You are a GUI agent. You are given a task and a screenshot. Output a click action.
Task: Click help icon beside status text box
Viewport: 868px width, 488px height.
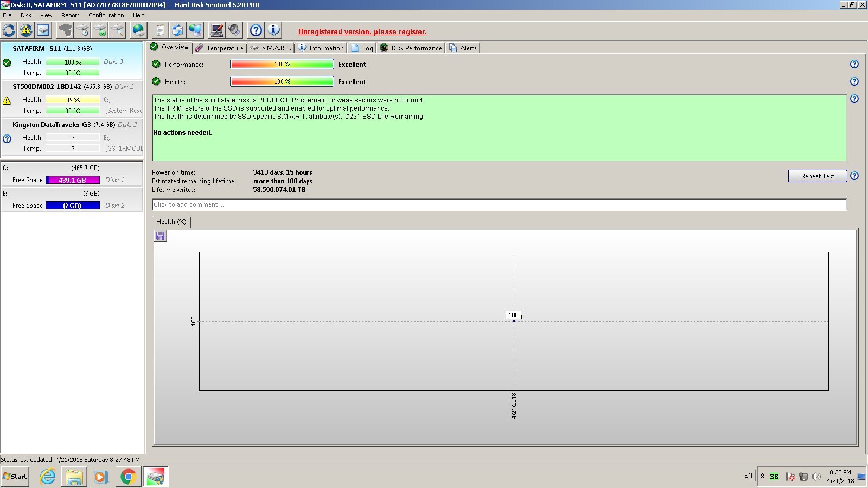point(854,99)
